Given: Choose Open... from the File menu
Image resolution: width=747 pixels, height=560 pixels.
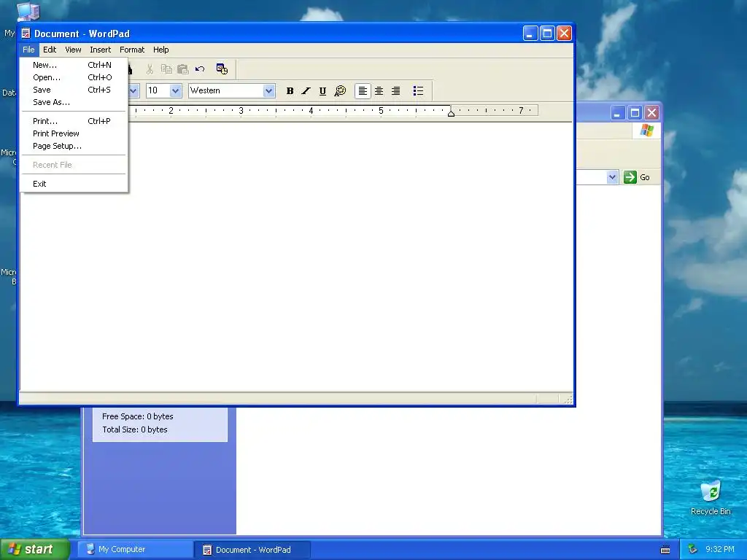Looking at the screenshot, I should (x=74, y=77).
